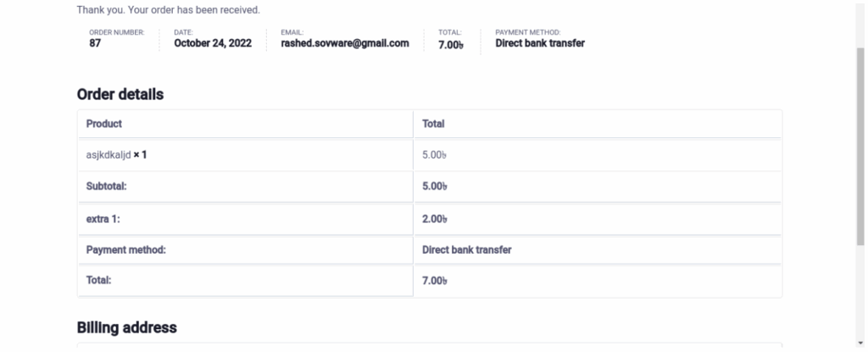
Task: Click the Product column header
Action: [x=104, y=124]
